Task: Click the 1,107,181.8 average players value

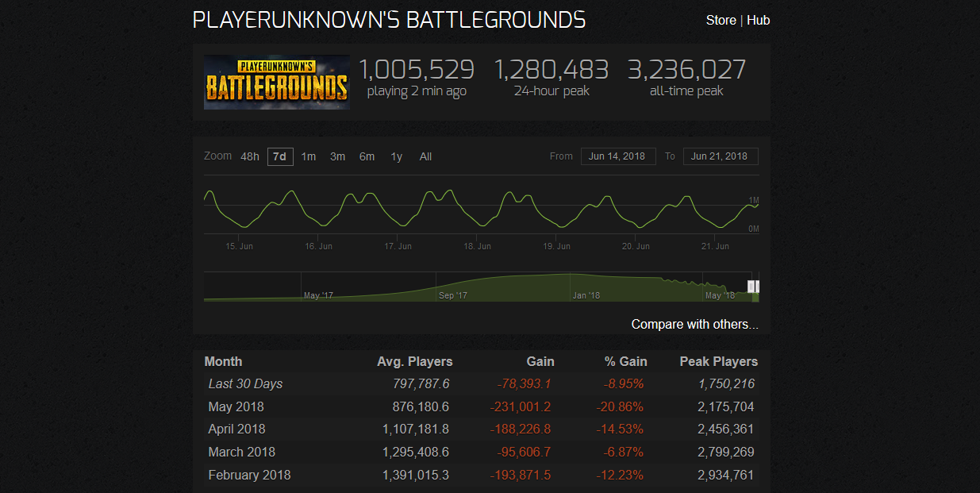Action: click(x=416, y=429)
